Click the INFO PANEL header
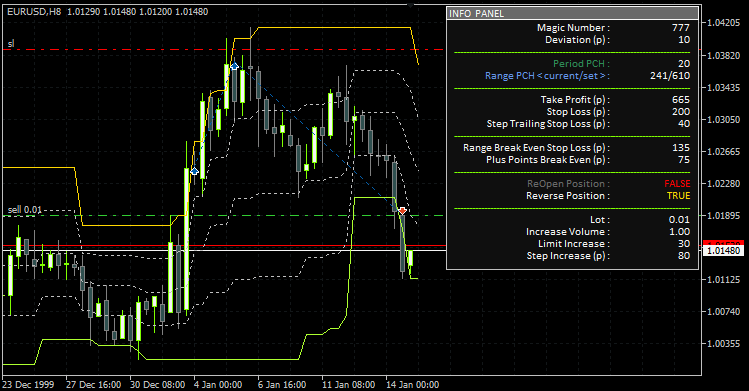 tap(572, 13)
